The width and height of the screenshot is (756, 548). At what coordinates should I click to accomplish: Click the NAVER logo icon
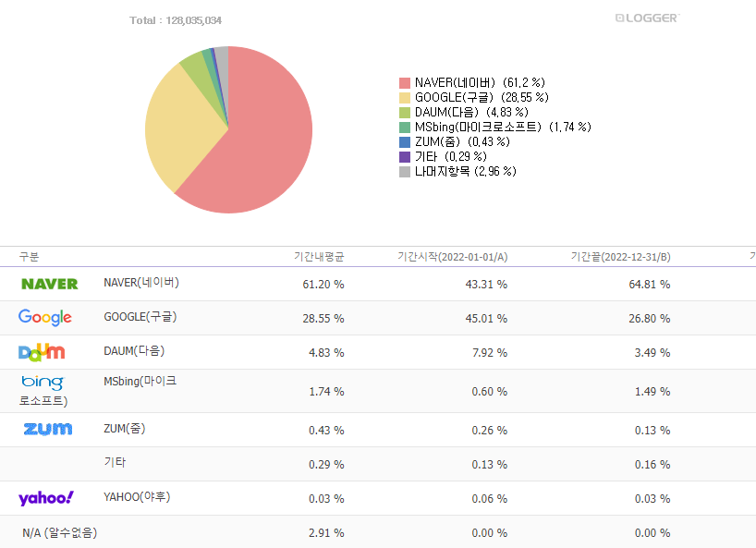50,284
